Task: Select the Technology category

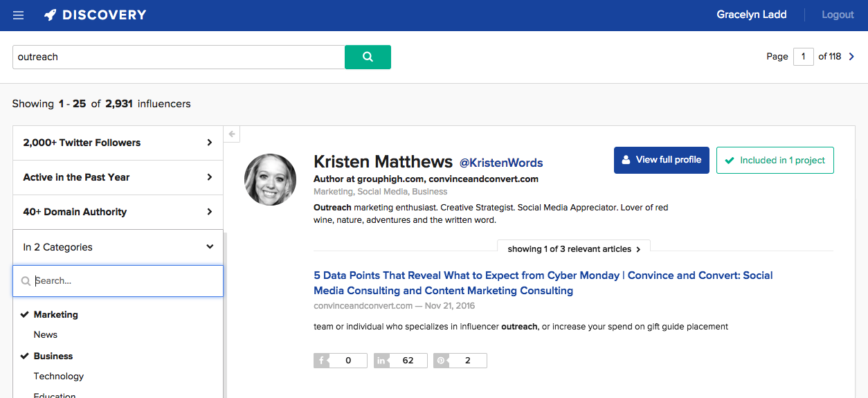Action: click(59, 376)
